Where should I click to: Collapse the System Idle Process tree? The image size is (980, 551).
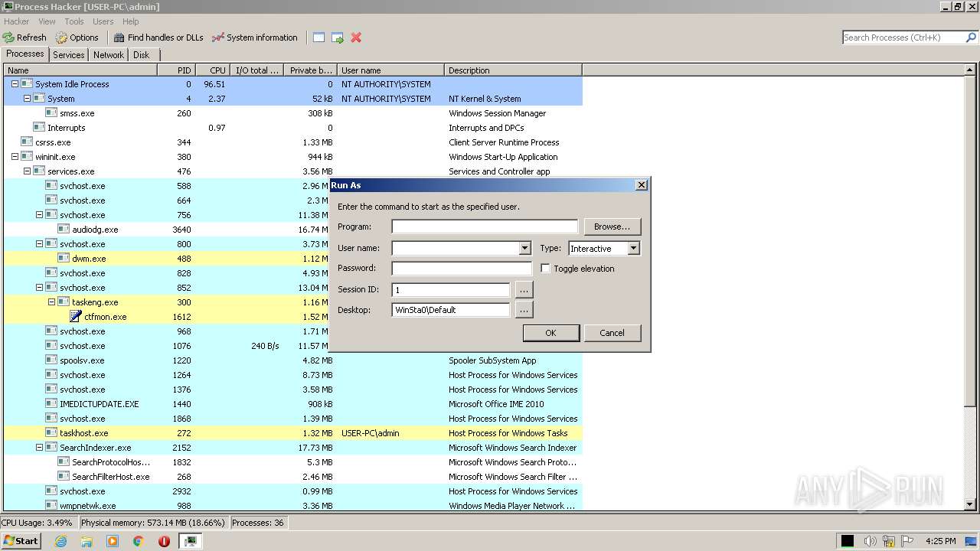coord(15,83)
